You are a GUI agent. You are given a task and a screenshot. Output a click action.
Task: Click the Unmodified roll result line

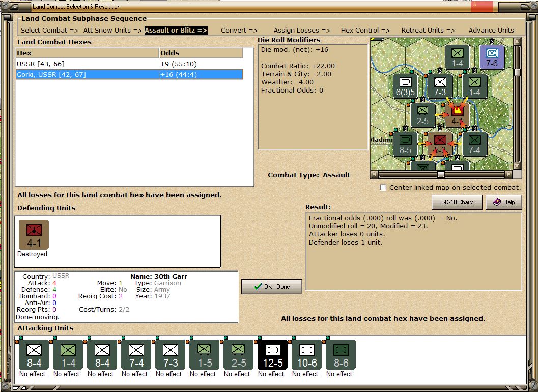point(368,226)
